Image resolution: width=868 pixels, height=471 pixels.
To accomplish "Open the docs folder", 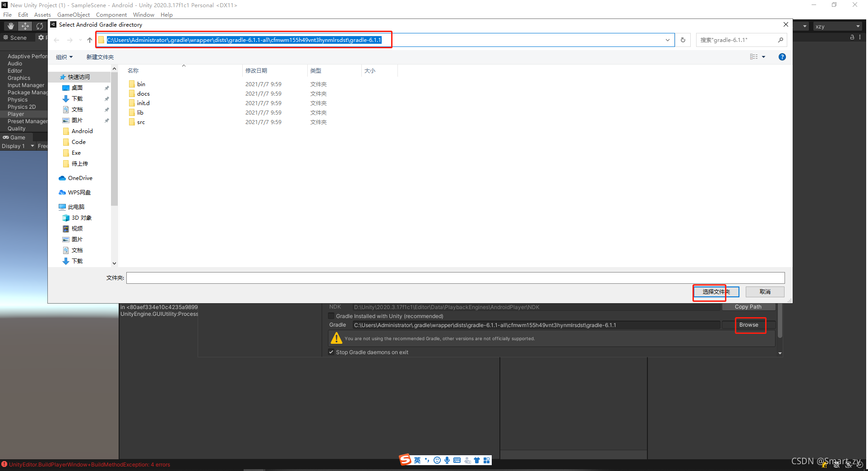I will click(x=143, y=93).
